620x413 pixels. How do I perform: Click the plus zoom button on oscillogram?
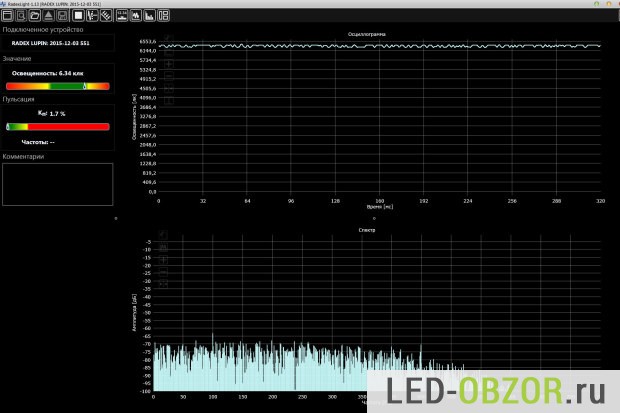(168, 64)
